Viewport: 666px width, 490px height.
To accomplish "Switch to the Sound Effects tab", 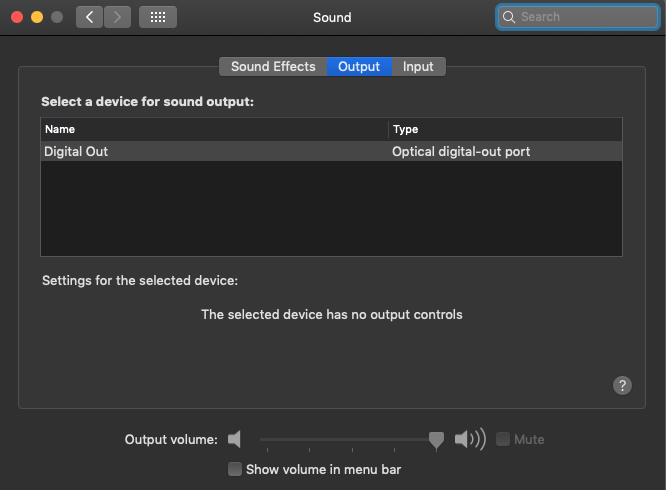I will 273,67.
